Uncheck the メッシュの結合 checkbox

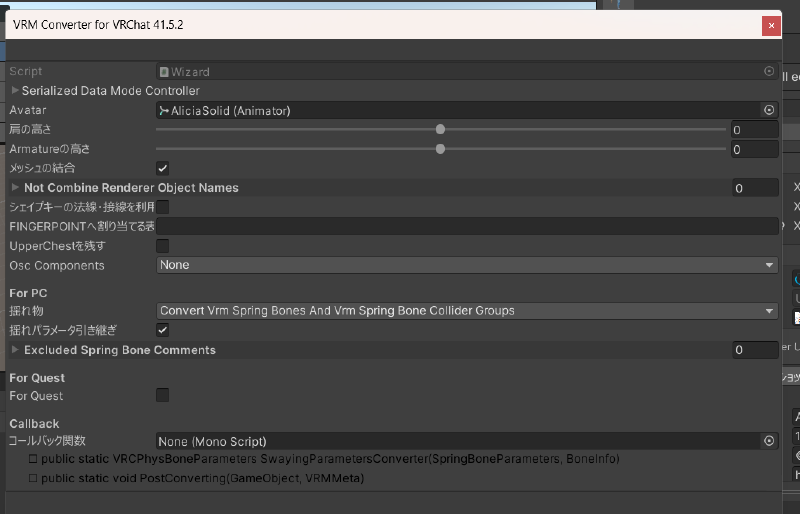pyautogui.click(x=163, y=168)
